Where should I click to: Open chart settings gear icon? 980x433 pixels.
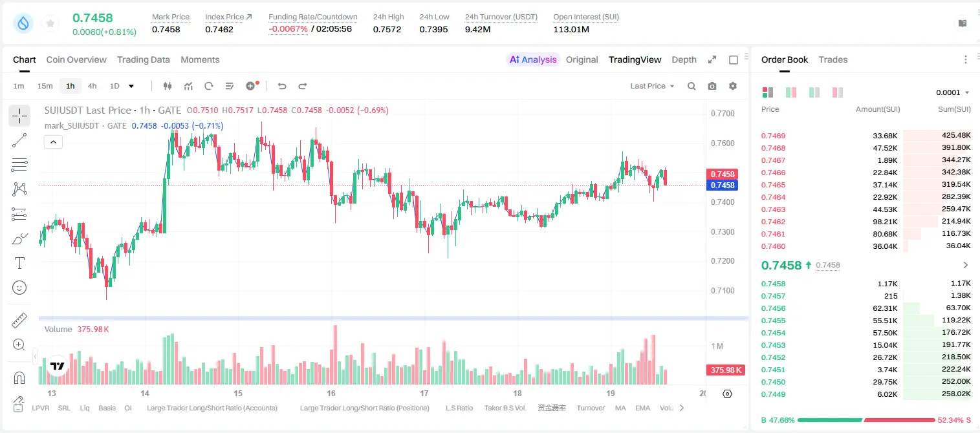coord(733,86)
